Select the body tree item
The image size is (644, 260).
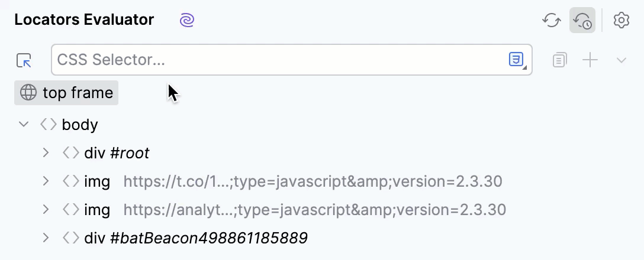(80, 125)
